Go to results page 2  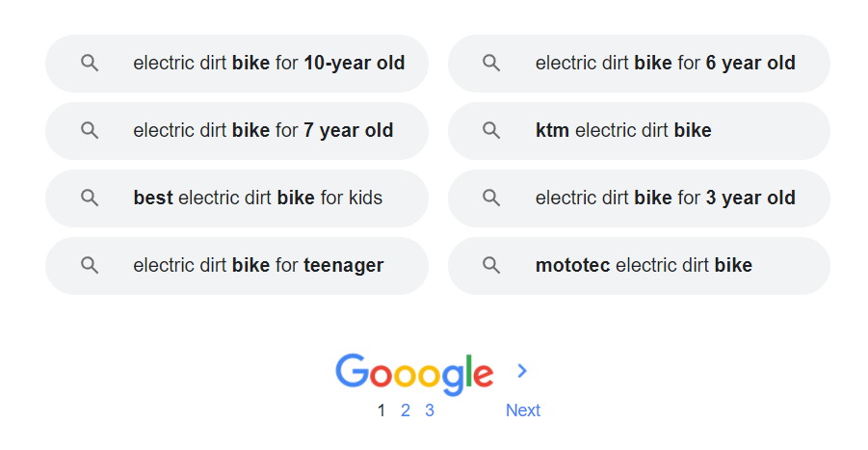(406, 410)
